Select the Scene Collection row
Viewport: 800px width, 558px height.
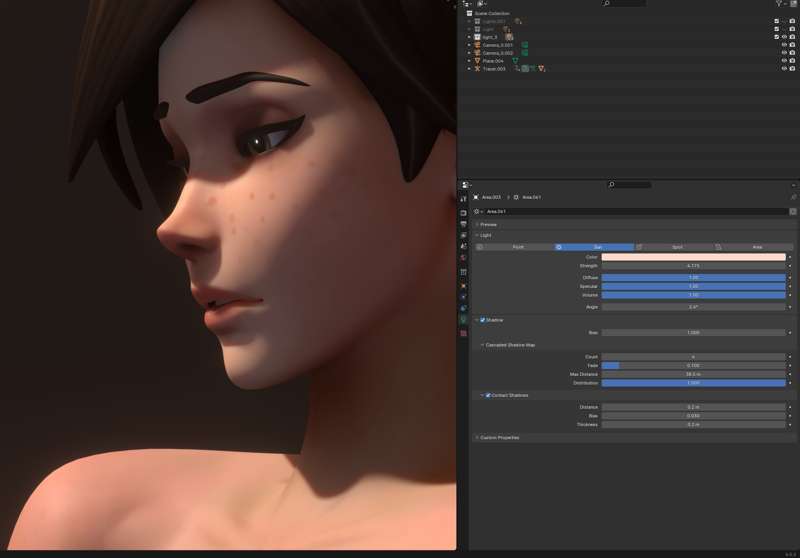point(492,13)
